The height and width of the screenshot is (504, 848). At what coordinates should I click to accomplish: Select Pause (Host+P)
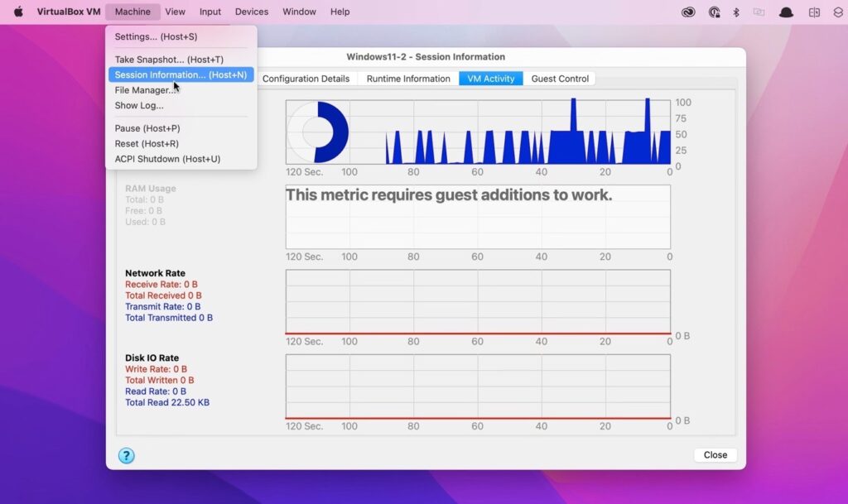click(181, 128)
